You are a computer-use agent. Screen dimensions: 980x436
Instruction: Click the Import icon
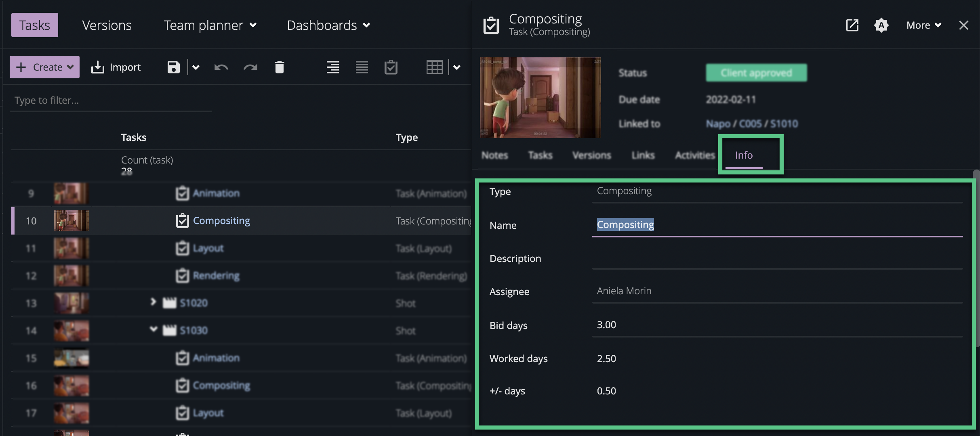pyautogui.click(x=116, y=67)
